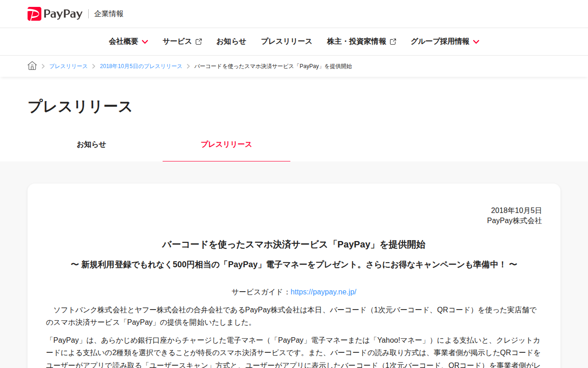This screenshot has width=588, height=368.
Task: Open グループ採用情報 menu item
Action: tap(445, 41)
